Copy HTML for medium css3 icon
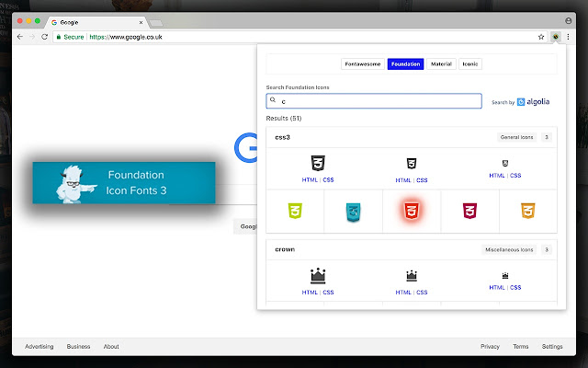Viewport: 588px width, 368px height. [x=403, y=180]
